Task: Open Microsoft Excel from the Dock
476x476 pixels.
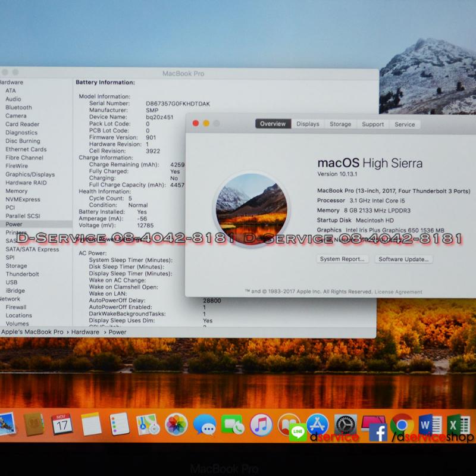Action: click(459, 425)
